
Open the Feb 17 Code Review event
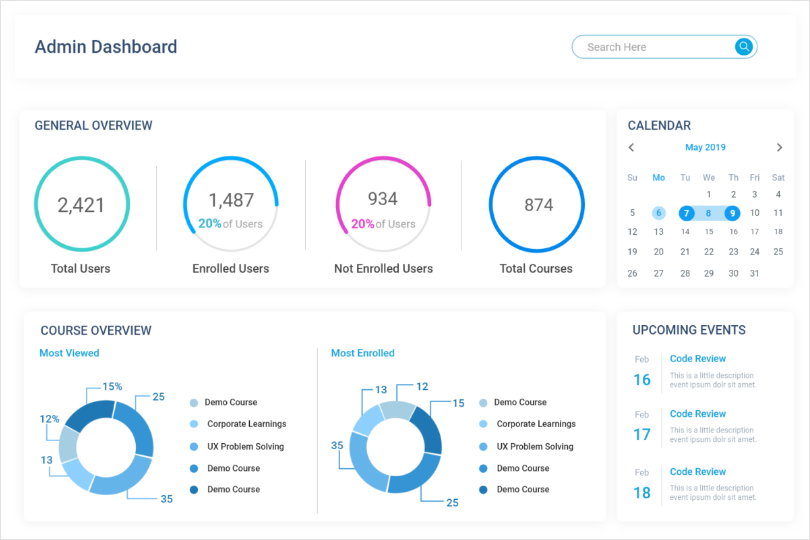(x=697, y=414)
